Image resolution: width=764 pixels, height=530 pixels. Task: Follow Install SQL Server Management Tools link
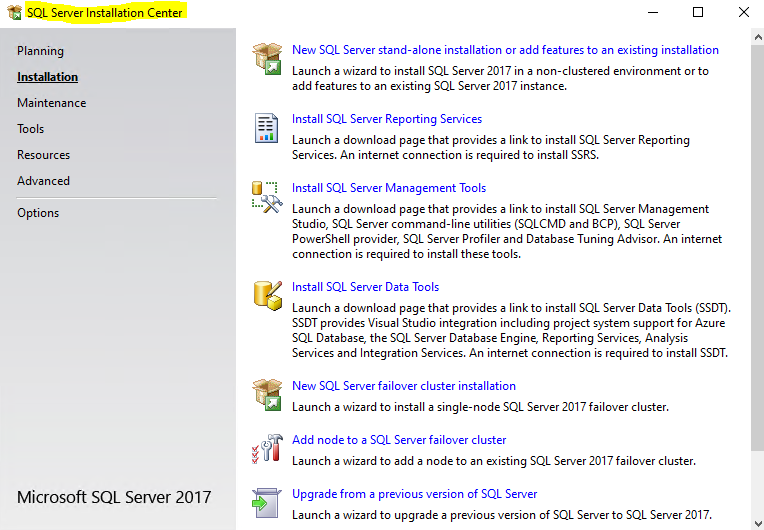pyautogui.click(x=389, y=188)
